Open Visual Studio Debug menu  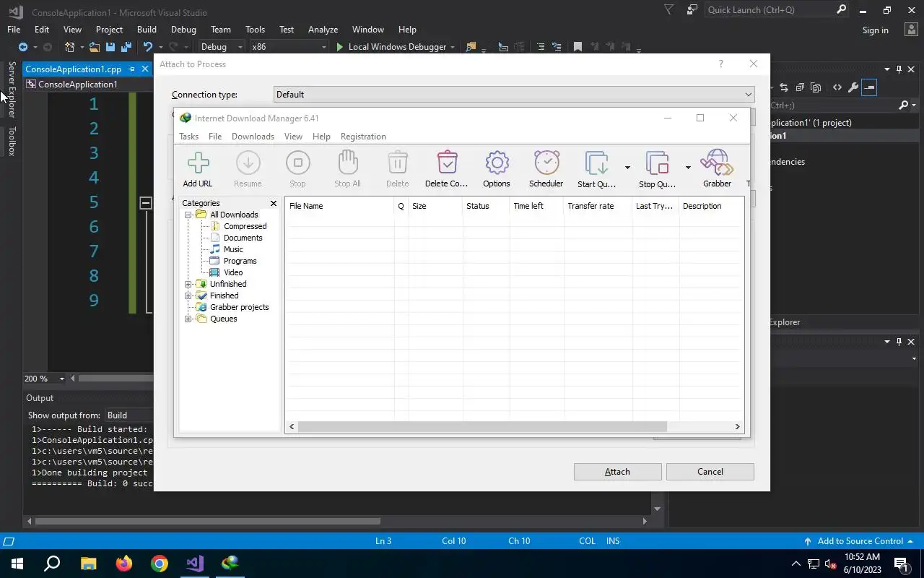click(183, 30)
